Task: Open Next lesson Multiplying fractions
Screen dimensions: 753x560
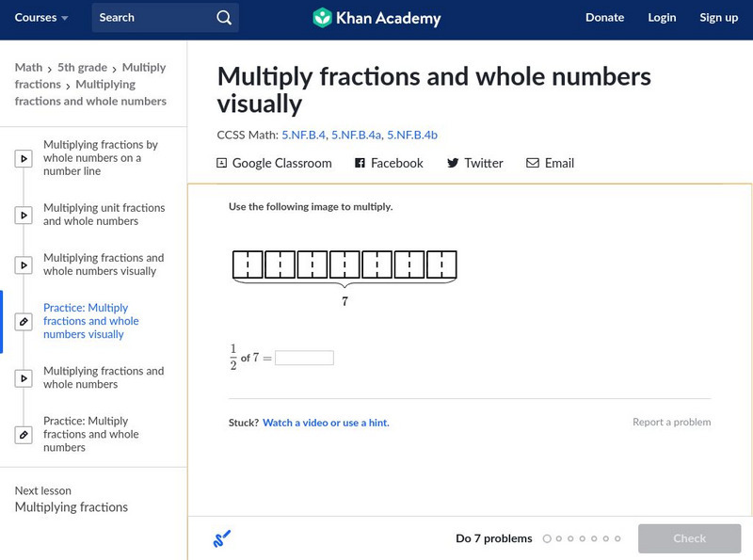Action: point(71,507)
